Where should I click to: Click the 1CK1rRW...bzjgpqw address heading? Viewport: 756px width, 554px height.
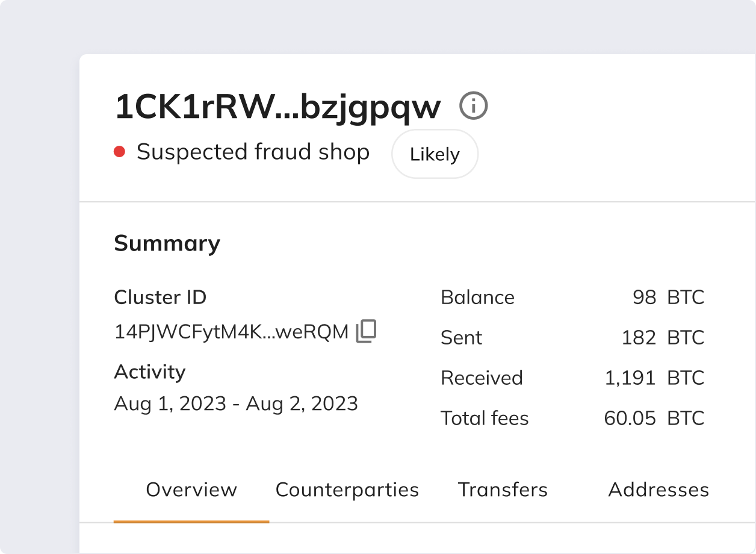[x=277, y=107]
